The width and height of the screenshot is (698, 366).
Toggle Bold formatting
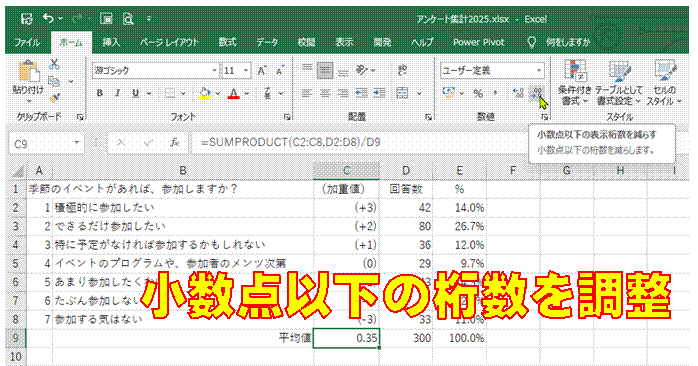tap(100, 93)
